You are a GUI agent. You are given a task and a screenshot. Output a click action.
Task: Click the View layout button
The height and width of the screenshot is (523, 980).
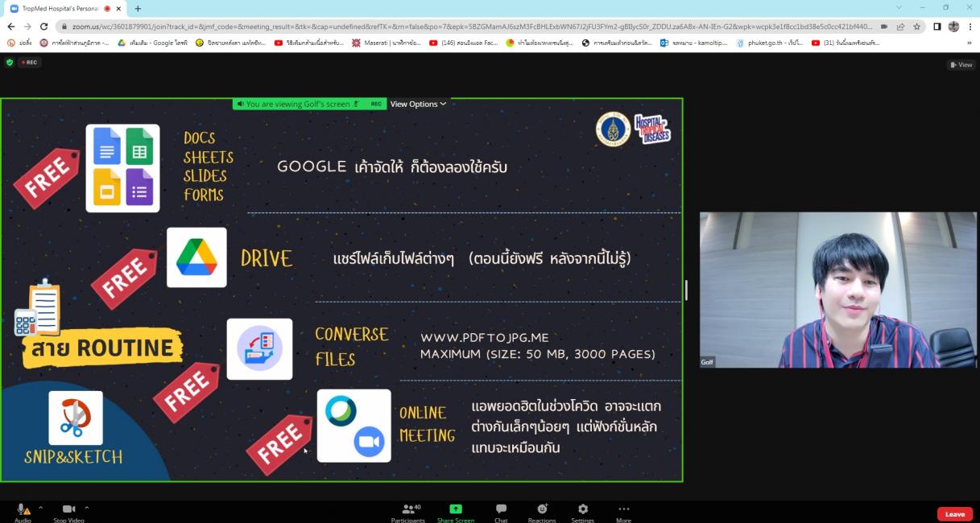961,64
